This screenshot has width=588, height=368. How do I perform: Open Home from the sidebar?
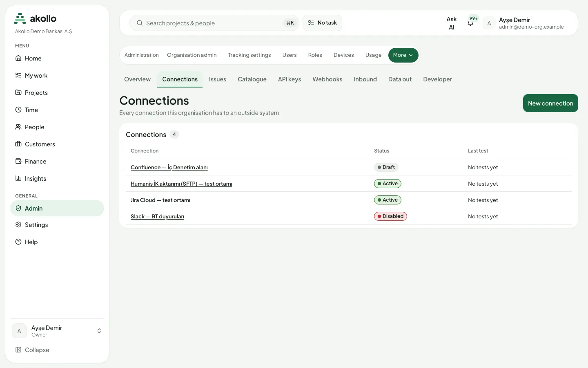coord(57,58)
